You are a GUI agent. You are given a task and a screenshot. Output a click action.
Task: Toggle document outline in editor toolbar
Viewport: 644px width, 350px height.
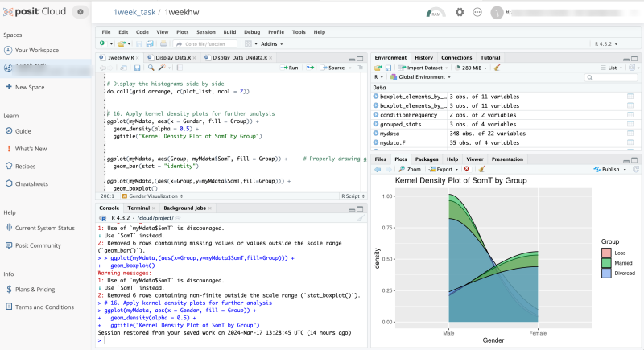360,68
